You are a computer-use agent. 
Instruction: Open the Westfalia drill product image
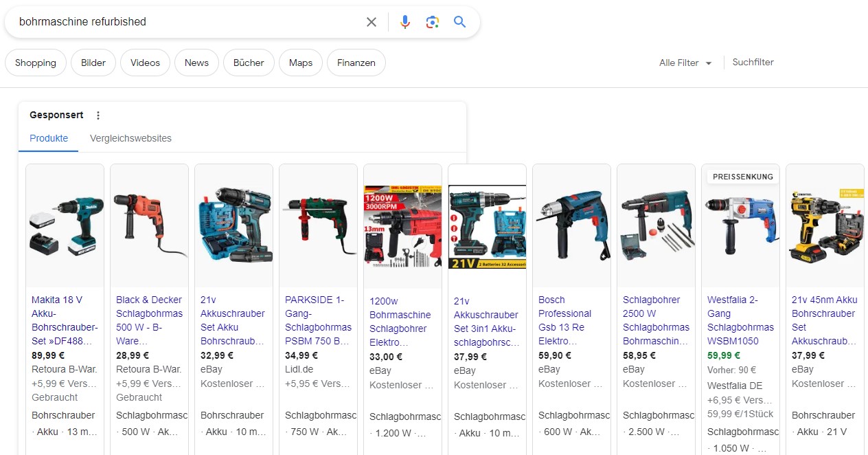click(x=740, y=225)
